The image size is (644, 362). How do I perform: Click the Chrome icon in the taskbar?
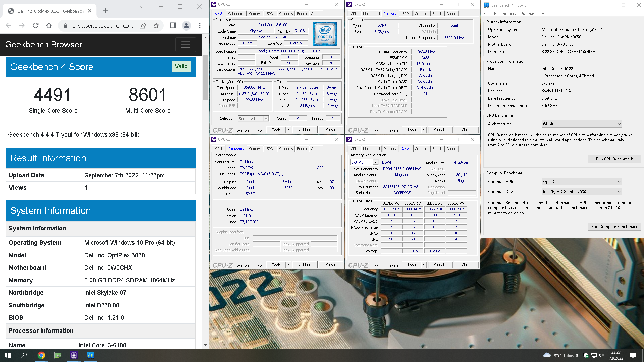[x=41, y=355]
